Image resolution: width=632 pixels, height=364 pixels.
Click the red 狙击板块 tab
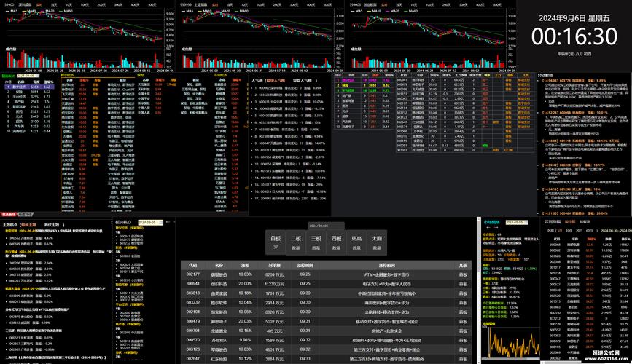(9, 215)
